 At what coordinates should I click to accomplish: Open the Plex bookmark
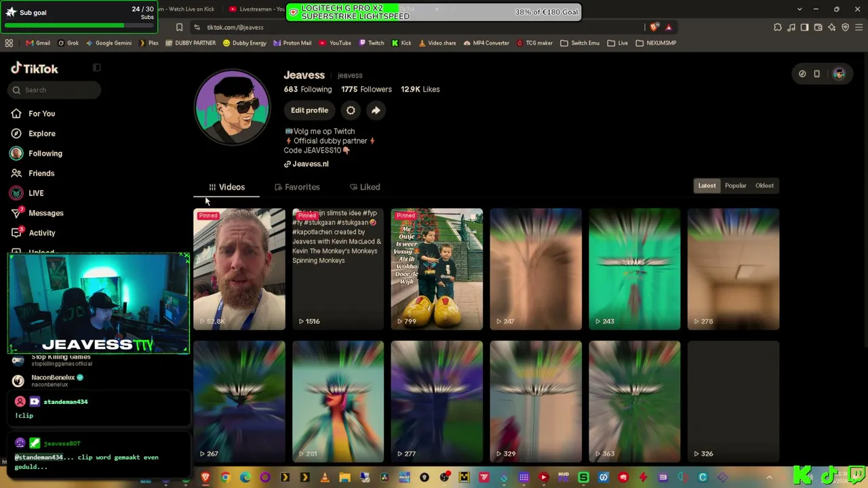click(149, 43)
